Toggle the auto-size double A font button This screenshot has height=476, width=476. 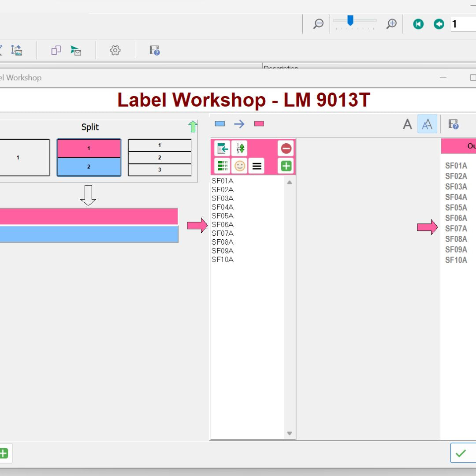coord(427,125)
